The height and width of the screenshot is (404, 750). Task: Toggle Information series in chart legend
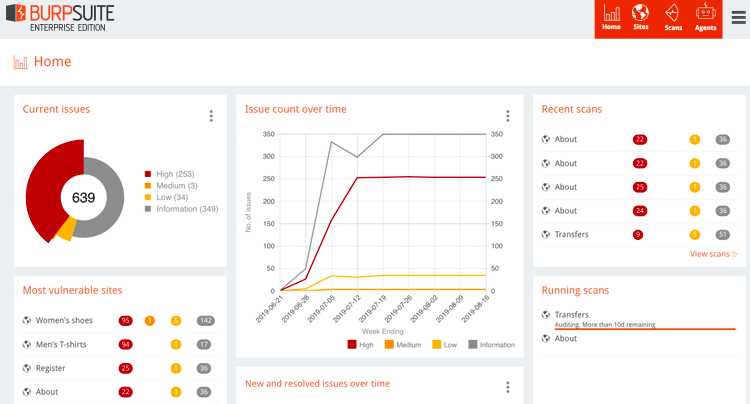492,344
